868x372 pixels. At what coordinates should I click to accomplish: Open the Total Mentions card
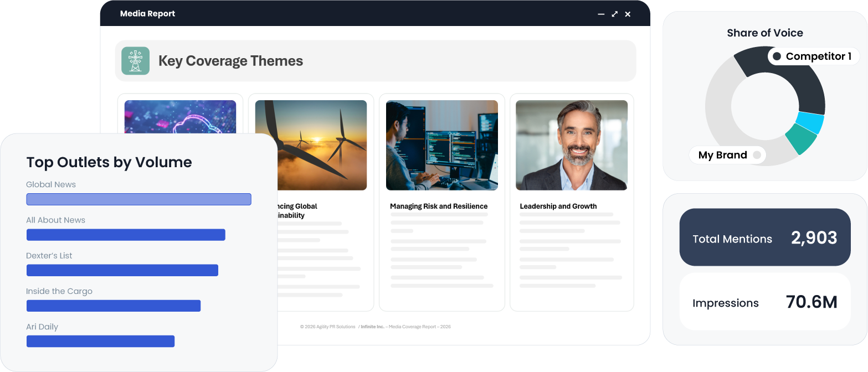tap(765, 237)
